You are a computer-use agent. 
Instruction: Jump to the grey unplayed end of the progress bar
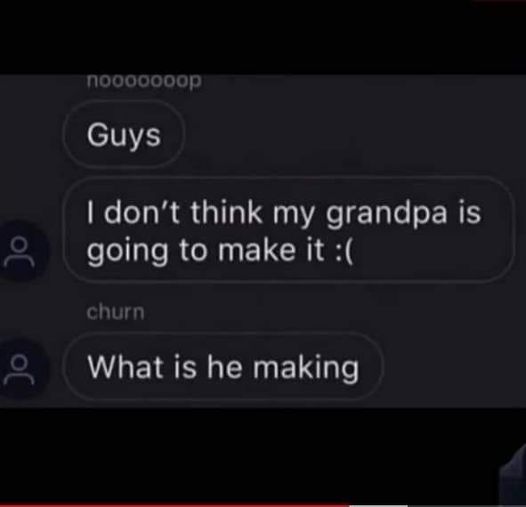coord(467,506)
